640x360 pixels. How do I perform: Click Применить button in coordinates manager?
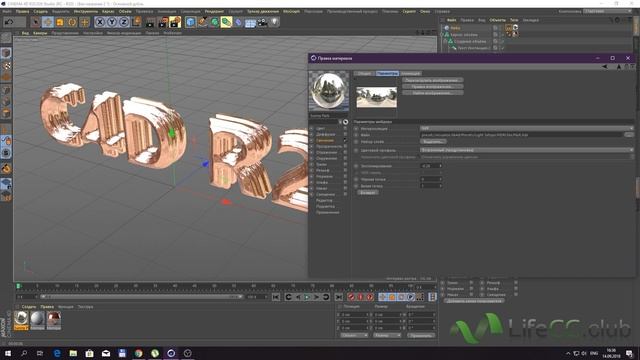421,336
